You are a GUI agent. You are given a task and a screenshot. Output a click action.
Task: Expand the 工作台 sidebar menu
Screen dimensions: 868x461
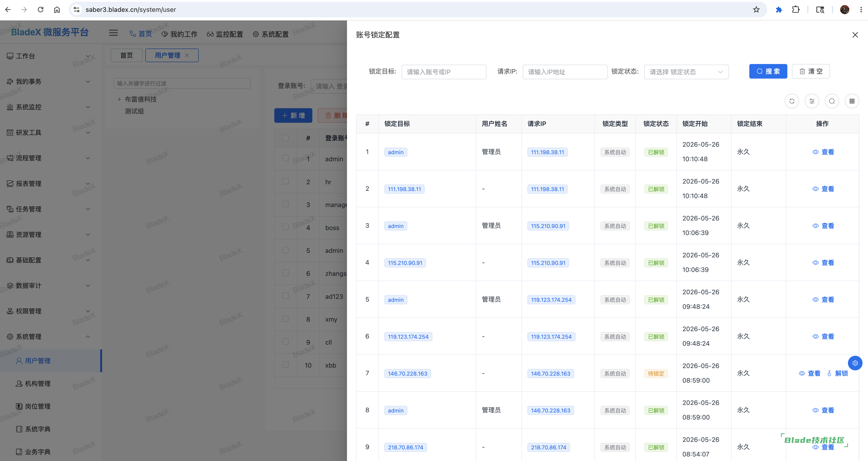pyautogui.click(x=51, y=56)
